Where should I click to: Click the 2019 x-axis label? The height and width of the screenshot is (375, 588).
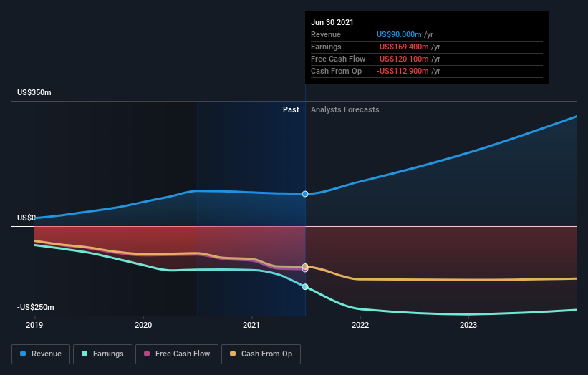34,325
